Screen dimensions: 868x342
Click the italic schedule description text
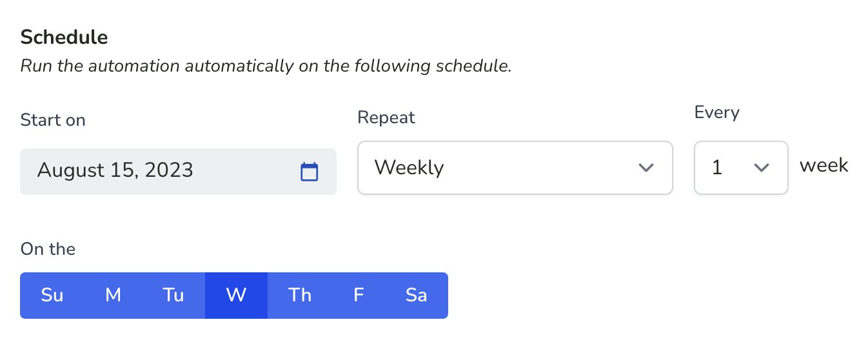[266, 66]
